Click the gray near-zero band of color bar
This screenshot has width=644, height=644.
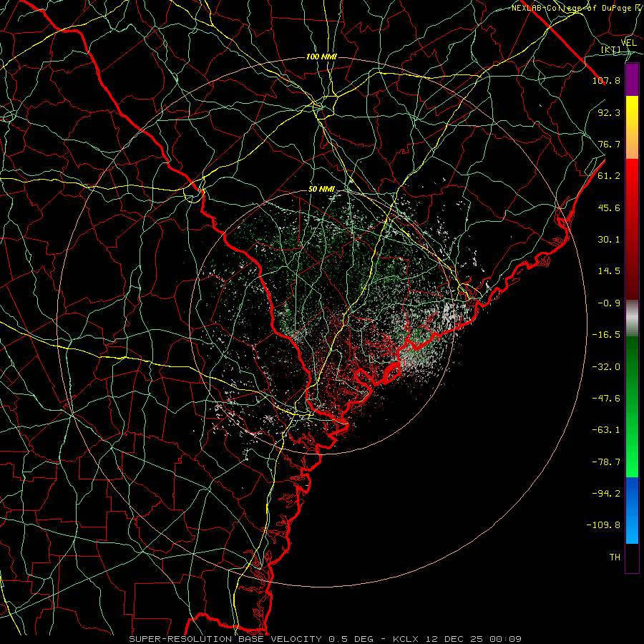[x=632, y=318]
